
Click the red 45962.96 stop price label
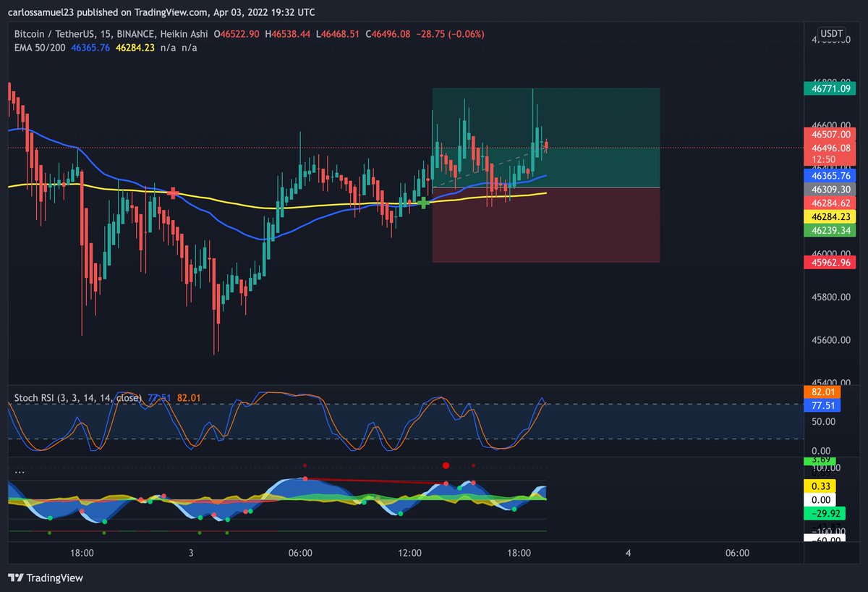pyautogui.click(x=829, y=262)
